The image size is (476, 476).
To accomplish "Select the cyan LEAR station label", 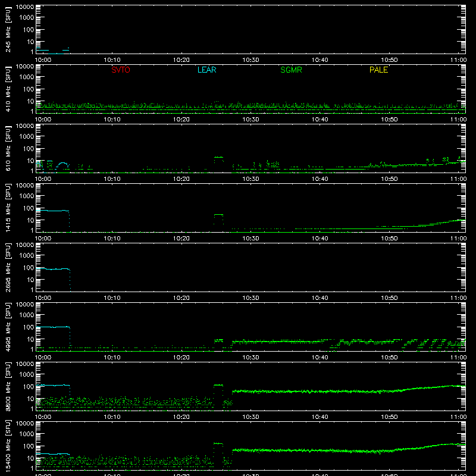I will coord(206,70).
